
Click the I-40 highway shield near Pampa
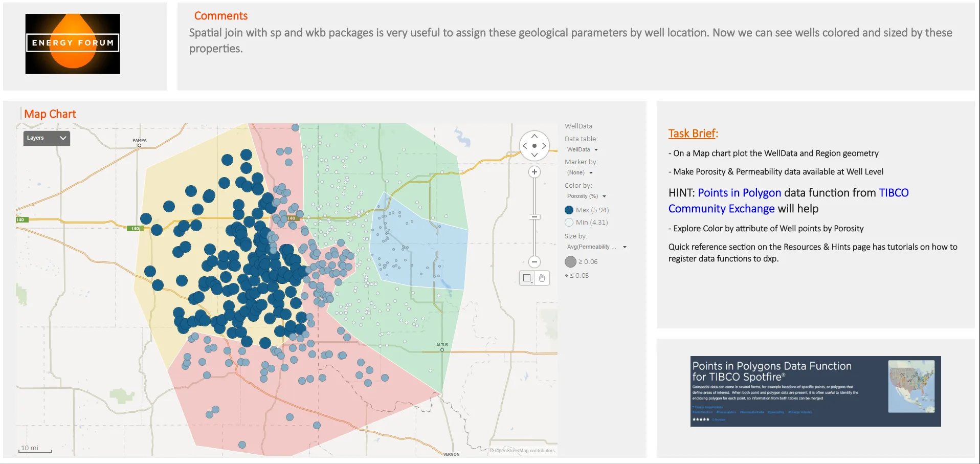tap(134, 229)
